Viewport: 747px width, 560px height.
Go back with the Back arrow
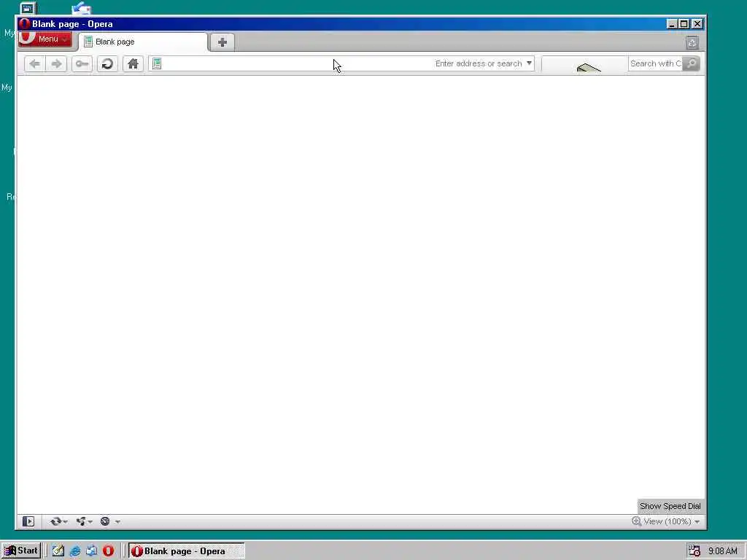point(34,64)
